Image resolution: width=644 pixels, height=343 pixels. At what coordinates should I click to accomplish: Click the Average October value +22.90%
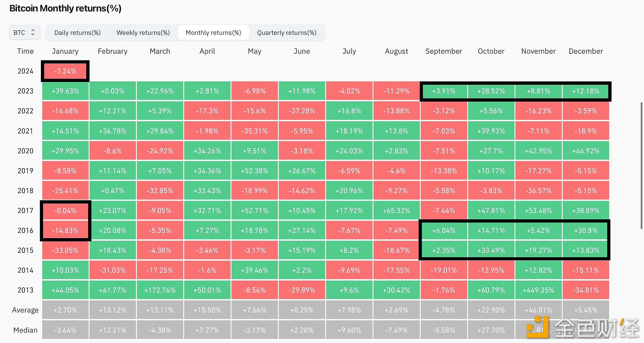click(x=491, y=310)
